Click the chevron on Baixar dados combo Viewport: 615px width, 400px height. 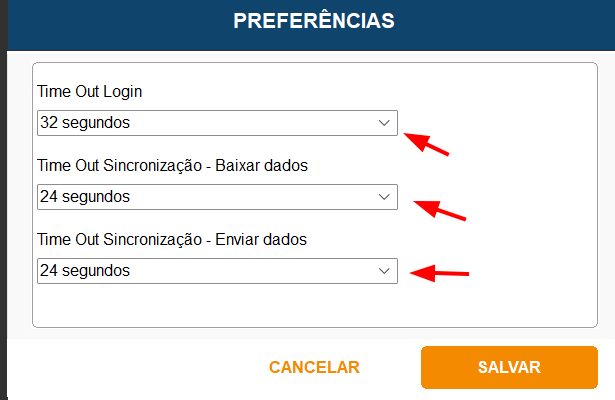[x=384, y=197]
